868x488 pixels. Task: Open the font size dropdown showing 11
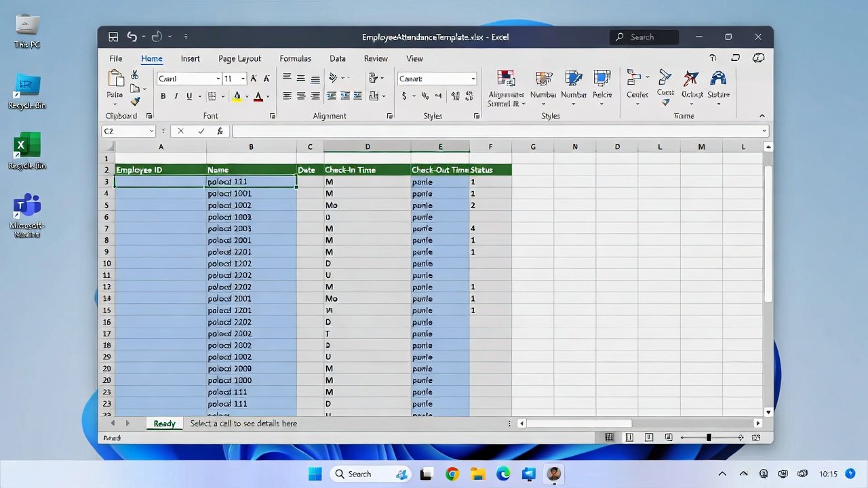point(243,79)
